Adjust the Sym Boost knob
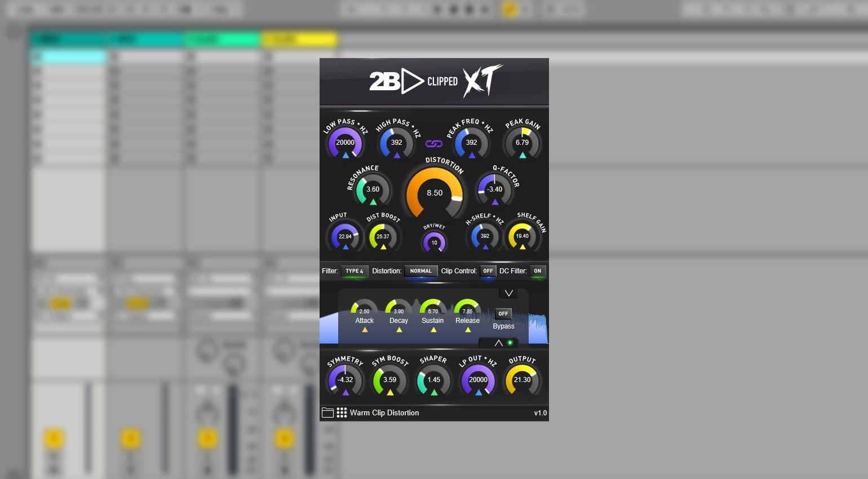The height and width of the screenshot is (479, 868). coord(390,380)
